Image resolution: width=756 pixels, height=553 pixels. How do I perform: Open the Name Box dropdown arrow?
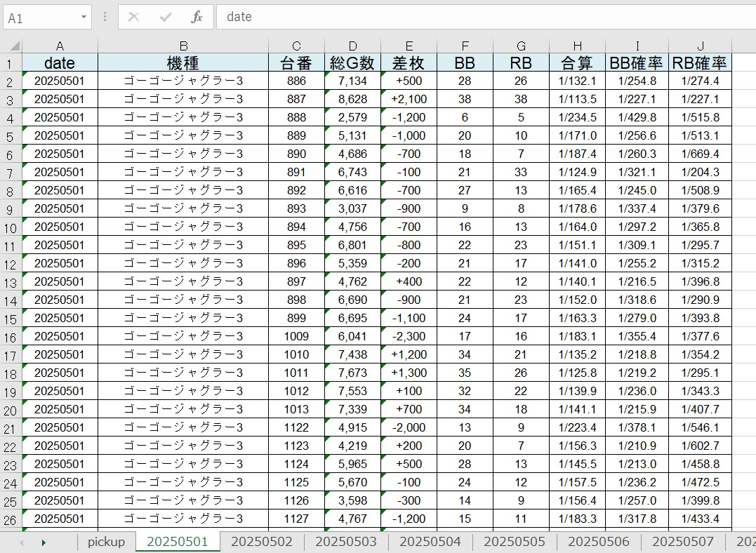pos(84,18)
